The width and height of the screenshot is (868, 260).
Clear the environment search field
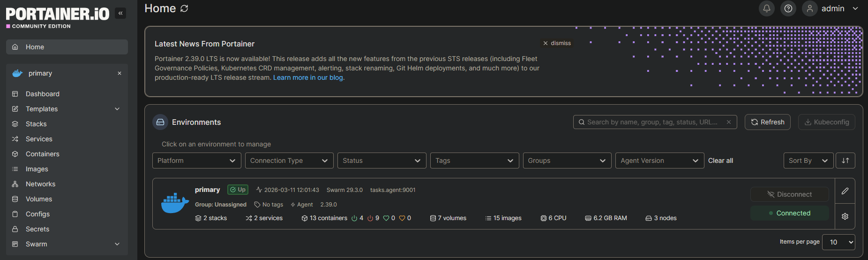pyautogui.click(x=728, y=122)
